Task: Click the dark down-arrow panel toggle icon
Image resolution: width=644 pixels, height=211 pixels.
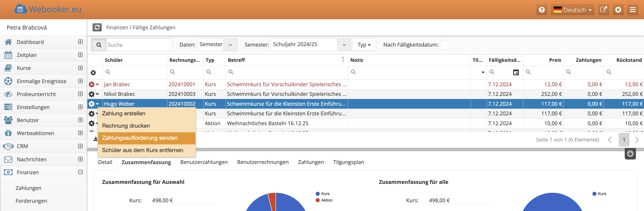Action: [630, 153]
